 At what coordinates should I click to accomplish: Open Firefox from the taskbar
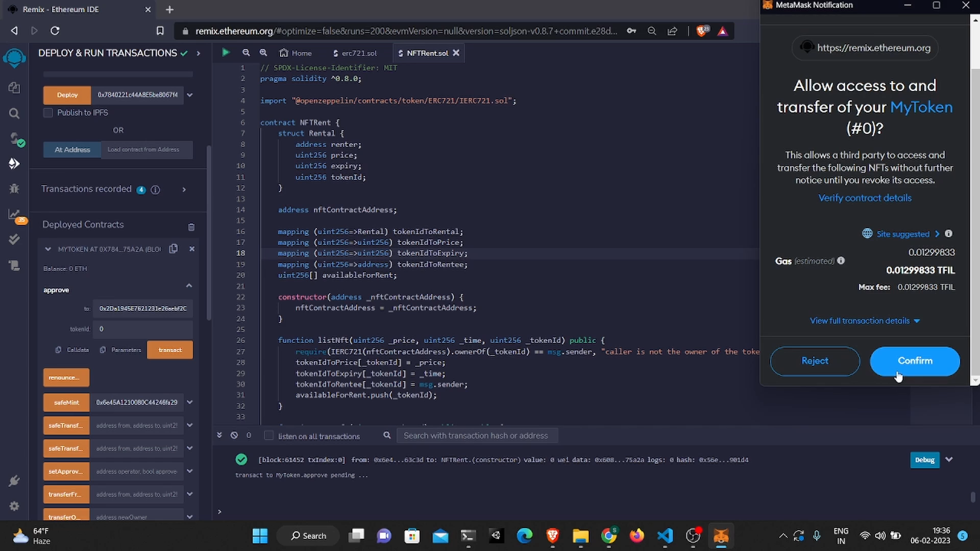636,536
